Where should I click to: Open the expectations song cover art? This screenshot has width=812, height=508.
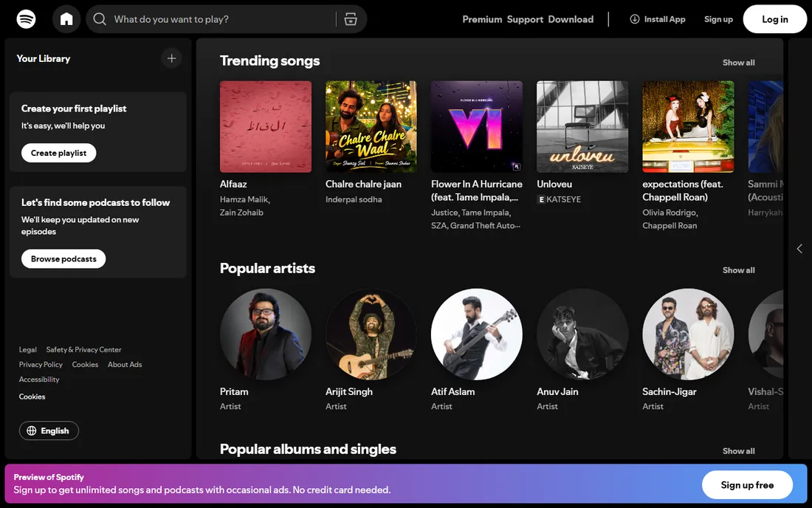tap(688, 126)
